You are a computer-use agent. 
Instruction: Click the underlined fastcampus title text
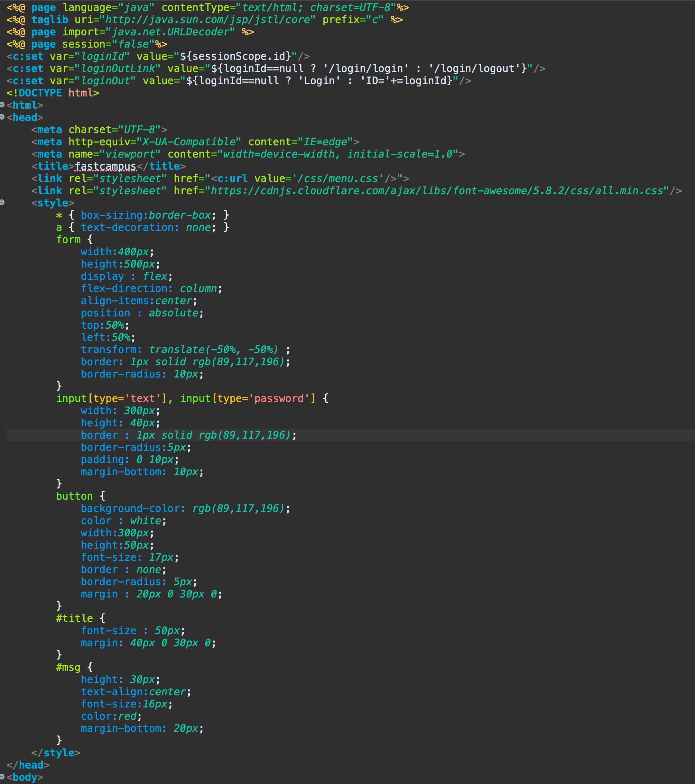106,166
